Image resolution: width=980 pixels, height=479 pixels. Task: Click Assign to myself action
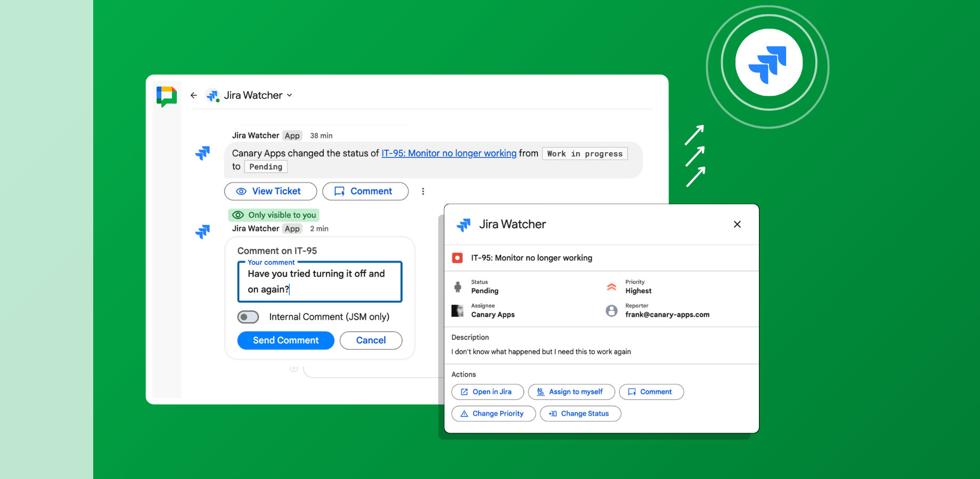point(571,392)
